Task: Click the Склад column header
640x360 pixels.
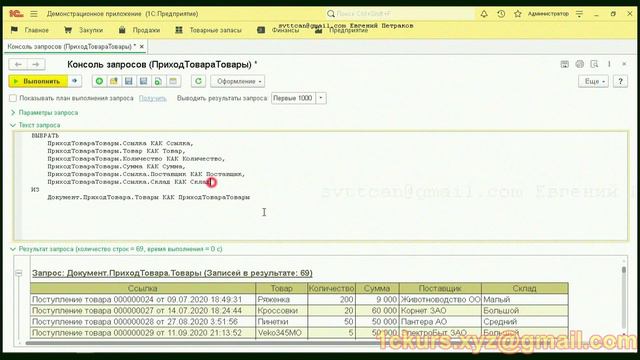Action: click(525, 288)
